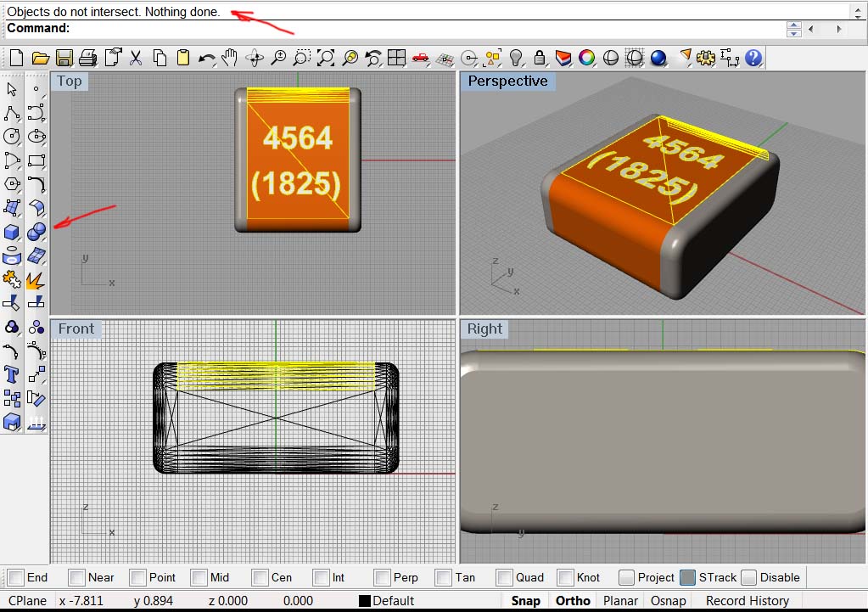Select the pointer selection tool

coord(12,88)
